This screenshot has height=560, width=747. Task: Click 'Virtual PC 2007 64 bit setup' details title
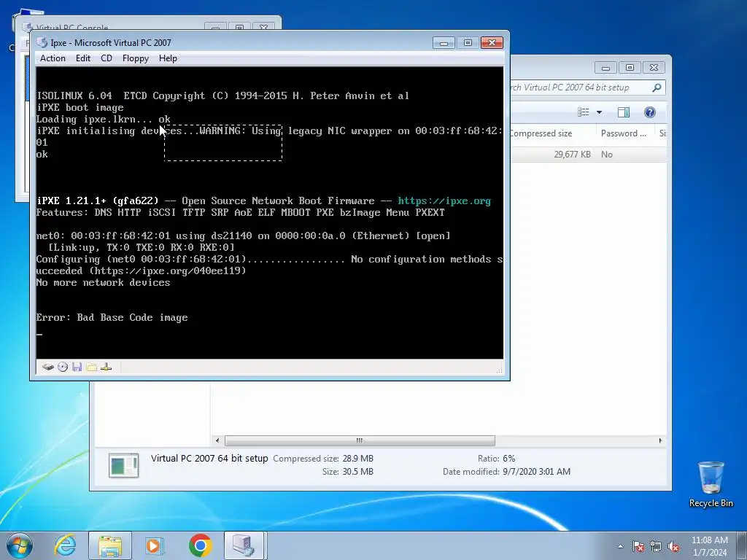click(209, 458)
